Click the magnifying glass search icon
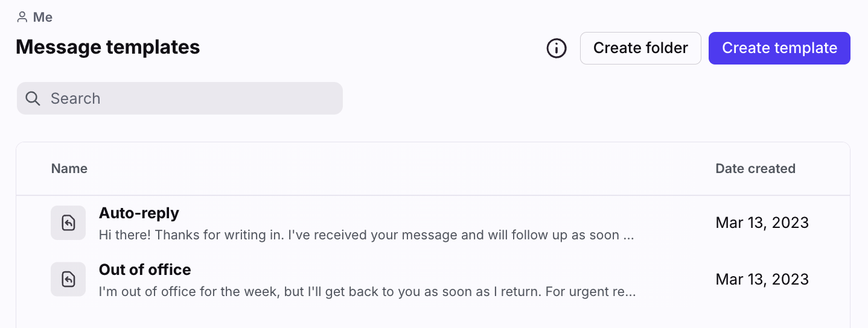The height and width of the screenshot is (328, 868). (33, 98)
